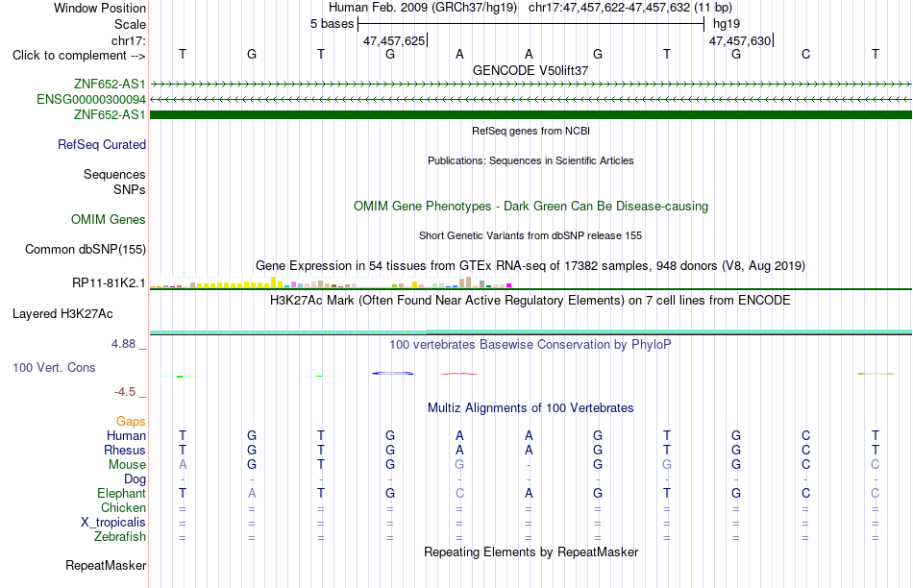Click the hg19 label beside scale bar
This screenshot has width=913, height=588.
[x=727, y=24]
